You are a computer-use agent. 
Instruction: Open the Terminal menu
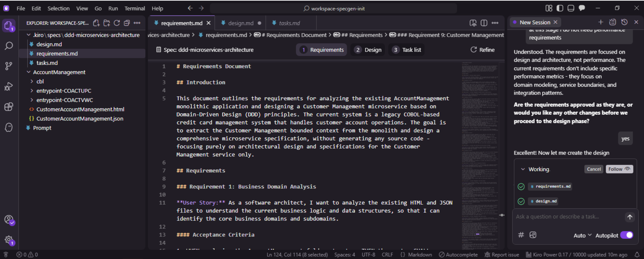click(135, 8)
